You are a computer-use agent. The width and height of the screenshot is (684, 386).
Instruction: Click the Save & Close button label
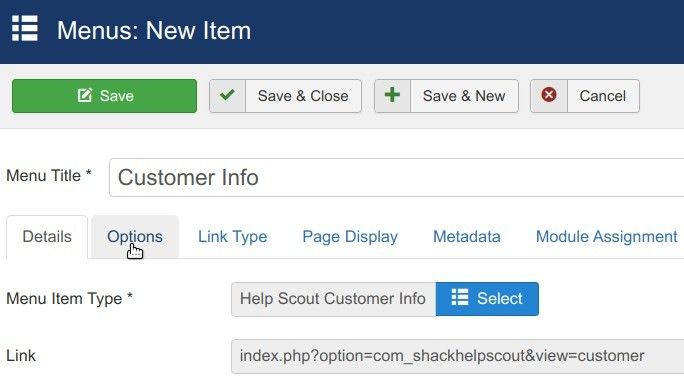[x=303, y=96]
